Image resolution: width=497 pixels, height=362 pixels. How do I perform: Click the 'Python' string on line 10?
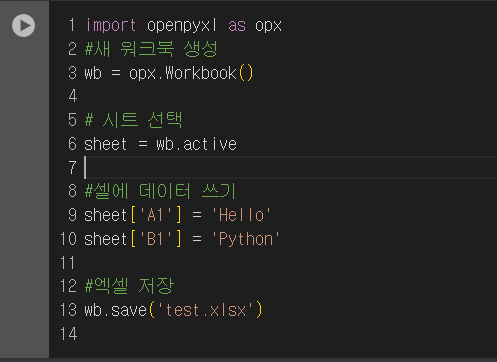[x=246, y=239]
